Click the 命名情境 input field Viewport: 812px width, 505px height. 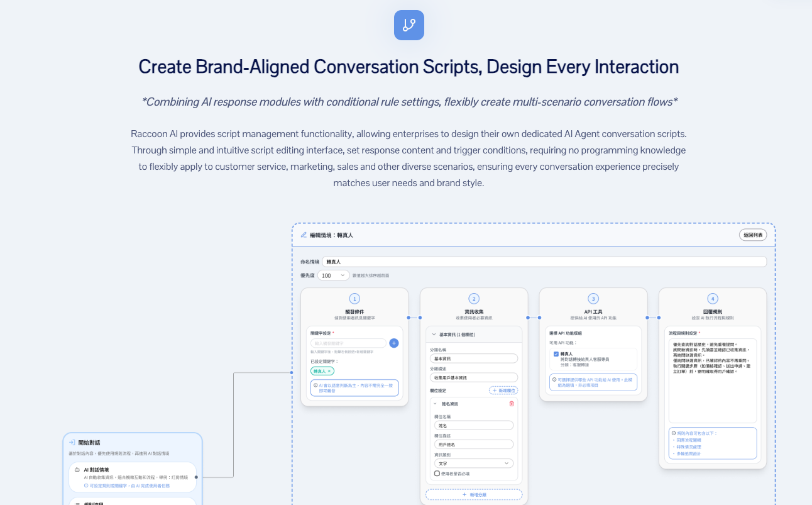click(x=544, y=262)
